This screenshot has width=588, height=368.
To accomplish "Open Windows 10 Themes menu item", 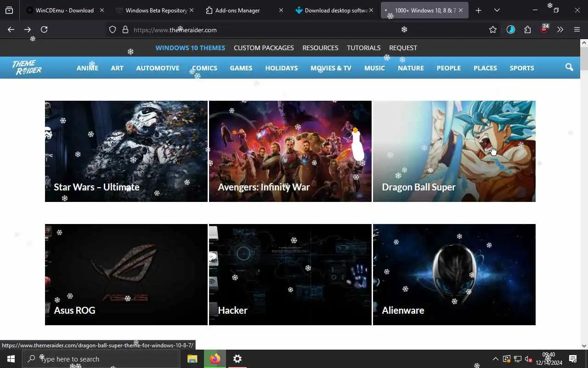I will 190,48.
